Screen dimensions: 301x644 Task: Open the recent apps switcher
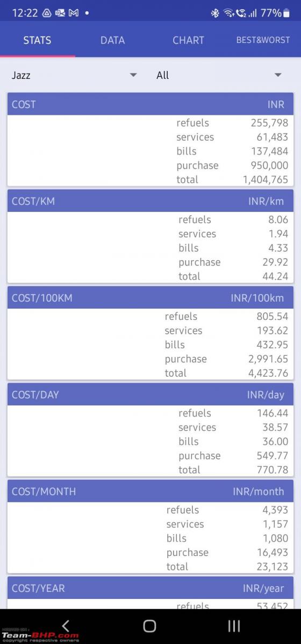click(234, 625)
